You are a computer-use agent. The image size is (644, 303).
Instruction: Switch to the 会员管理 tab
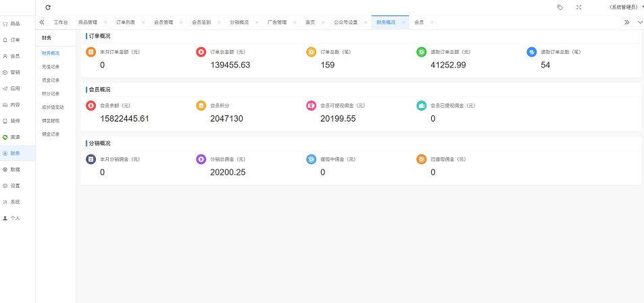coord(164,22)
